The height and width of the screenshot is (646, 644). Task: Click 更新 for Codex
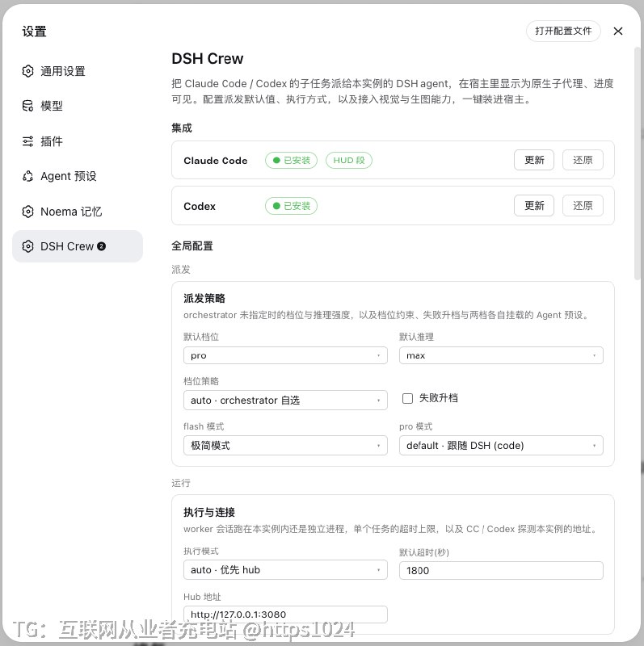click(534, 206)
